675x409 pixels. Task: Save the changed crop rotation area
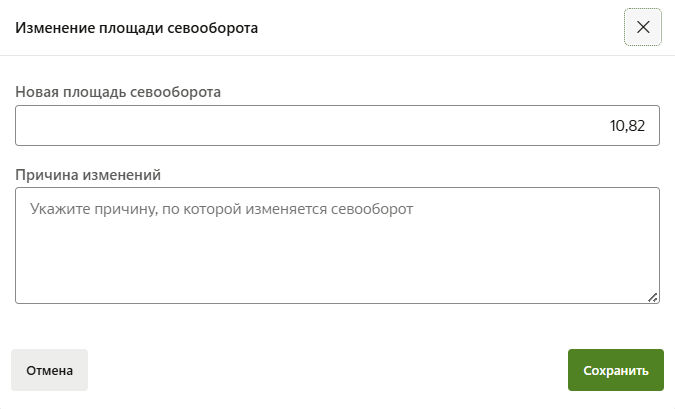[x=615, y=370]
